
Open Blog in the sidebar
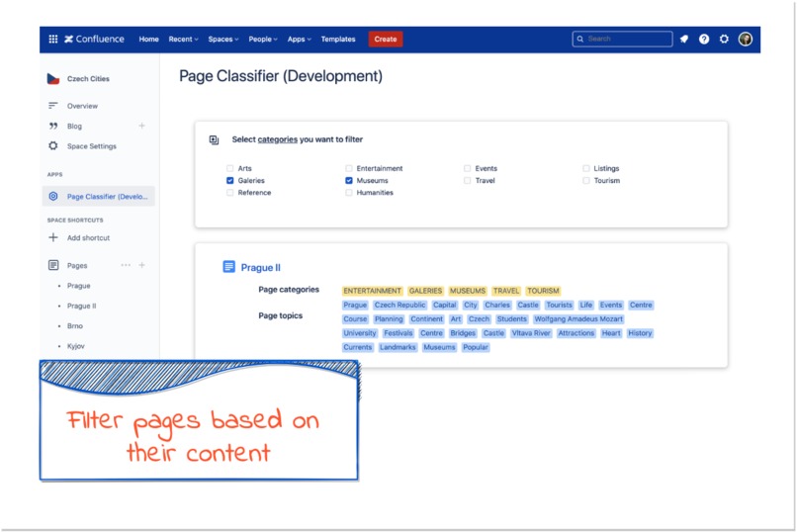tap(74, 126)
